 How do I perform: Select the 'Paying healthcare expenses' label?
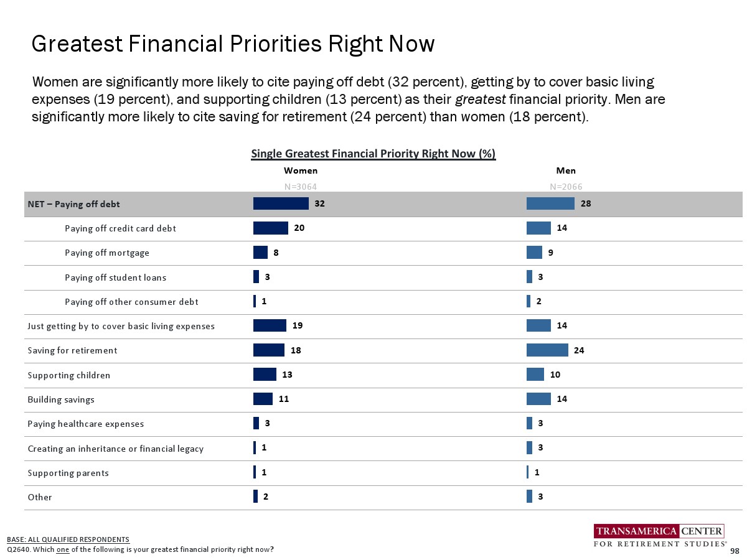[x=86, y=424]
